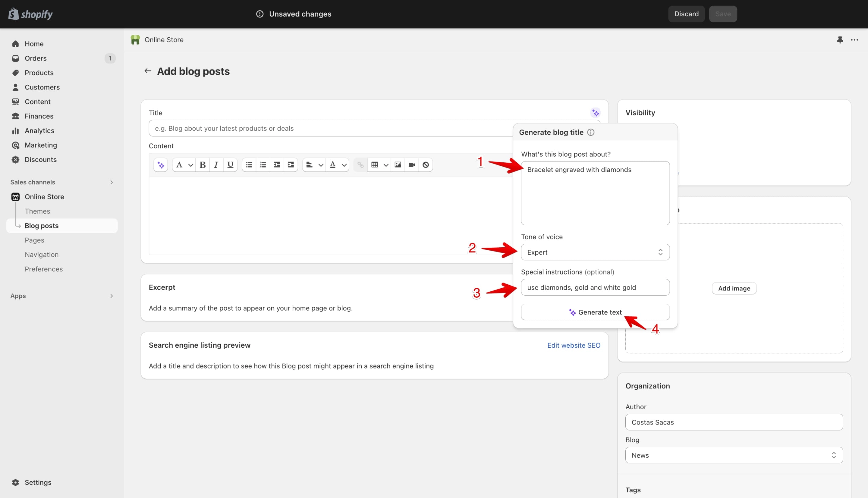
Task: Open Preferences in sidebar
Action: click(x=43, y=269)
